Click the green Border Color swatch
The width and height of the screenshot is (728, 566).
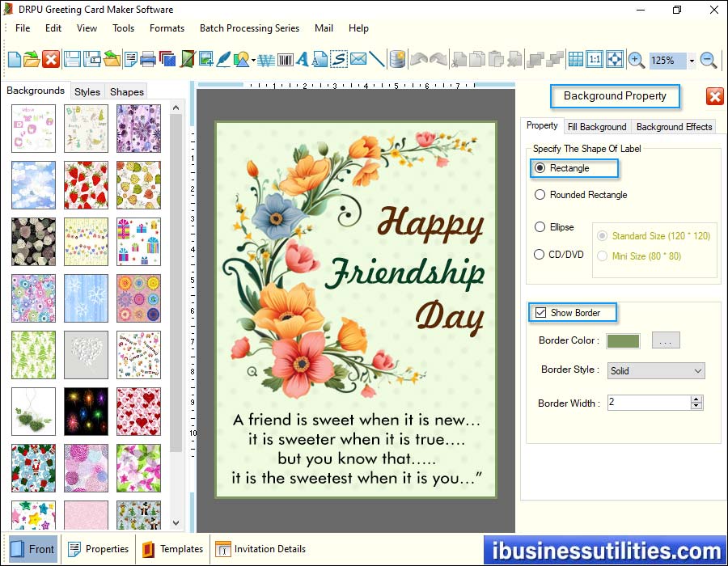pyautogui.click(x=623, y=340)
